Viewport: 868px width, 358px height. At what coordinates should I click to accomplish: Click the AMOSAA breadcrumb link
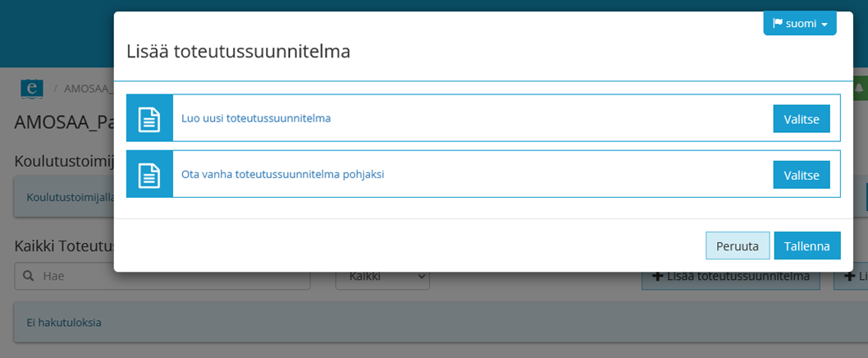tap(88, 88)
